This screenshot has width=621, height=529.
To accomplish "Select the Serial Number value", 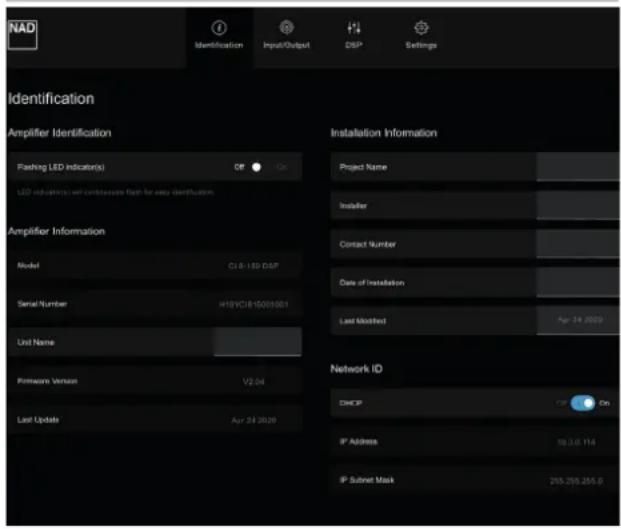I will 253,304.
